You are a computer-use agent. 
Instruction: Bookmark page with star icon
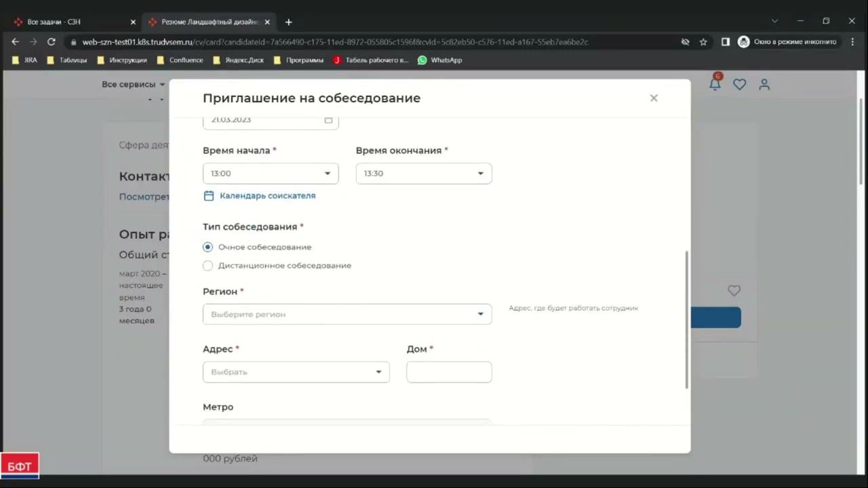[703, 42]
